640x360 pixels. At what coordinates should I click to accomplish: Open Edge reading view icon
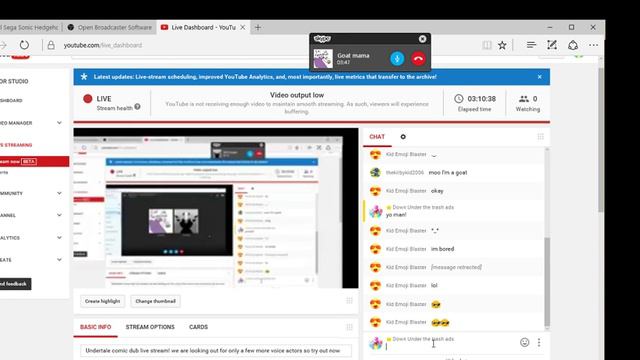point(487,45)
